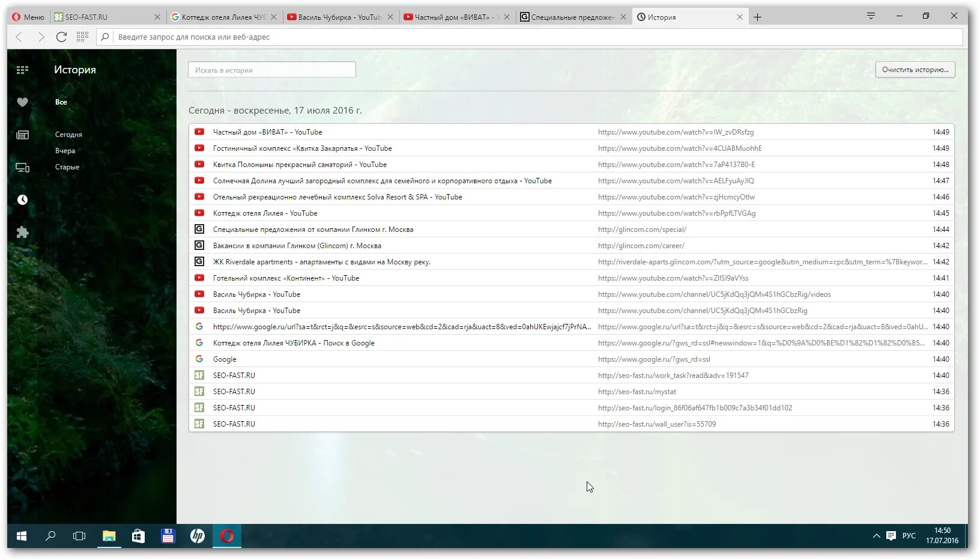Select the История tab
This screenshot has width=980, height=560.
[689, 17]
